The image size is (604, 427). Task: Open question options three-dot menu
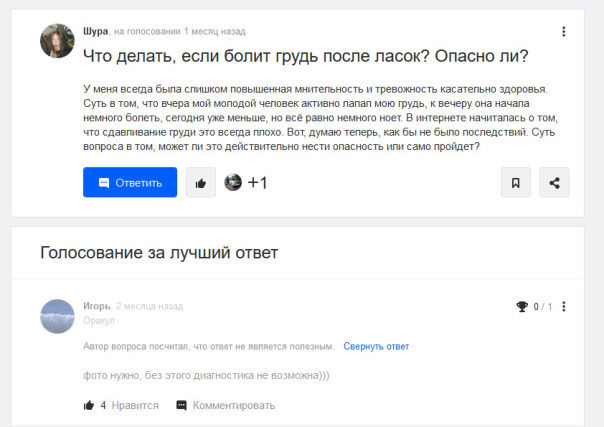(564, 32)
